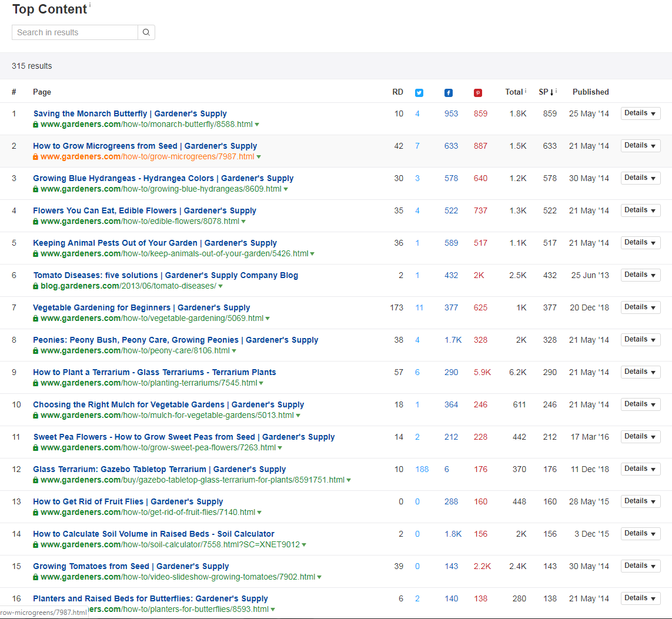
Task: Visit the grow-sweet-pea-flowers/7263.html URL
Action: point(158,448)
